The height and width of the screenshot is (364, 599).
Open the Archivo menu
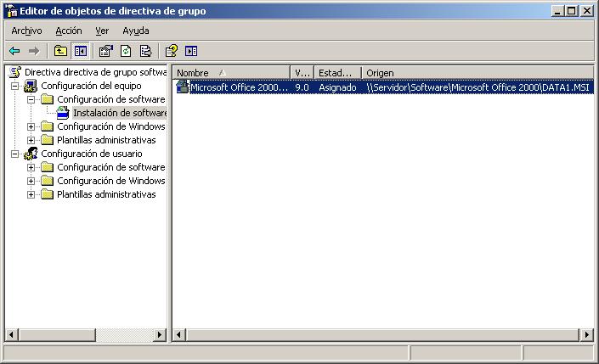26,31
